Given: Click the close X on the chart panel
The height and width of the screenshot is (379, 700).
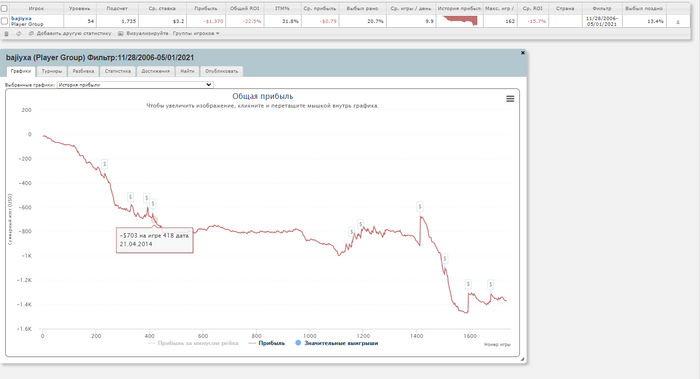Looking at the screenshot, I should click(x=523, y=53).
